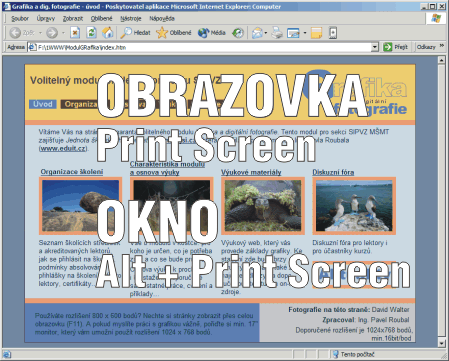The width and height of the screenshot is (449, 361).
Task: Refresh the page with the reload icon
Action: 91,33
